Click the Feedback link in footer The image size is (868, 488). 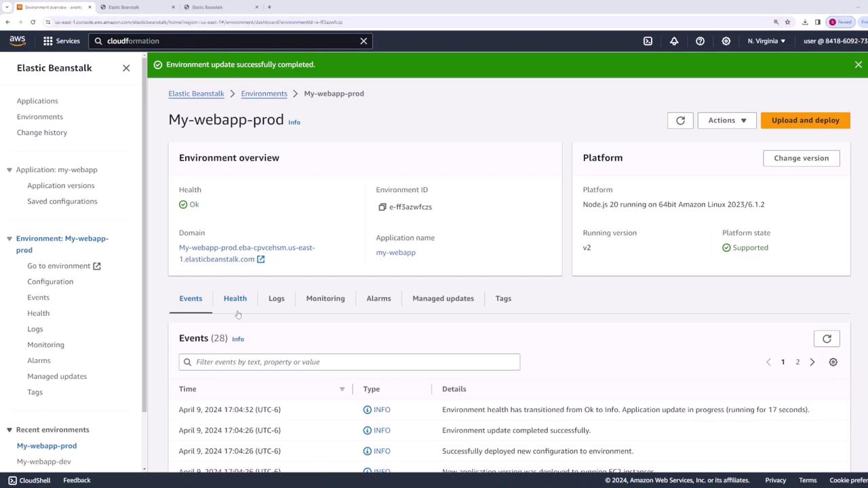coord(77,480)
